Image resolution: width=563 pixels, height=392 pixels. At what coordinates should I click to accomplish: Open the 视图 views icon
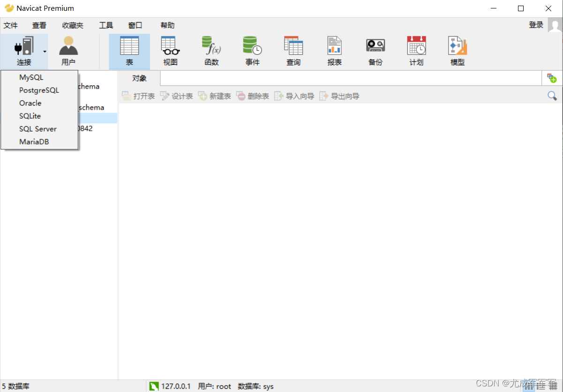click(x=170, y=46)
